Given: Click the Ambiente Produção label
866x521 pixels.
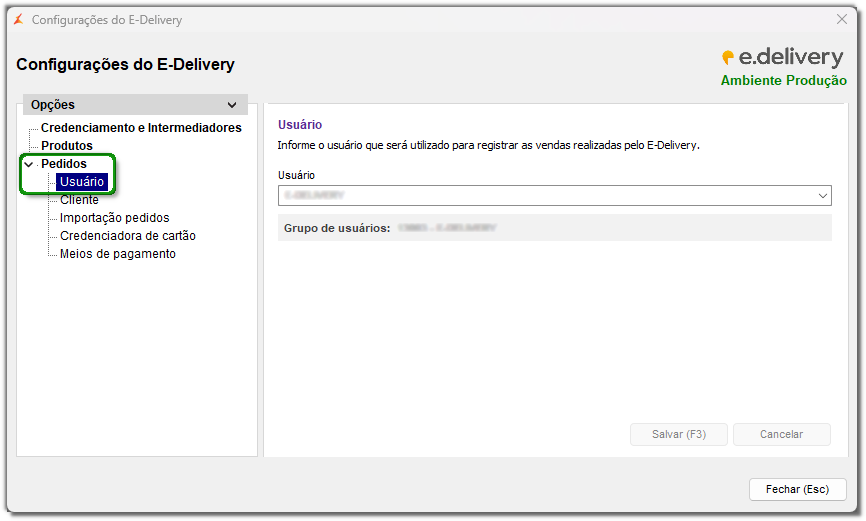Looking at the screenshot, I should click(783, 81).
